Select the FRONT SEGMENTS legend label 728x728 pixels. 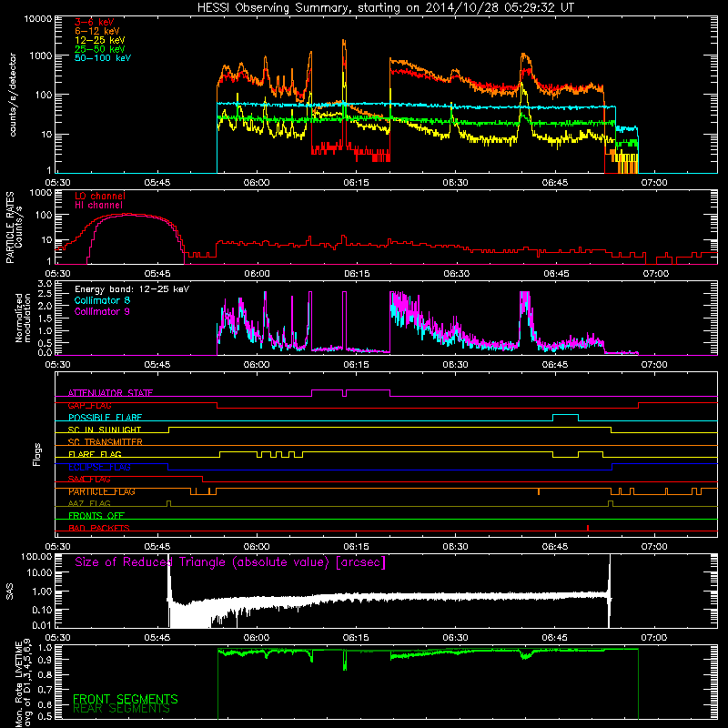126,699
